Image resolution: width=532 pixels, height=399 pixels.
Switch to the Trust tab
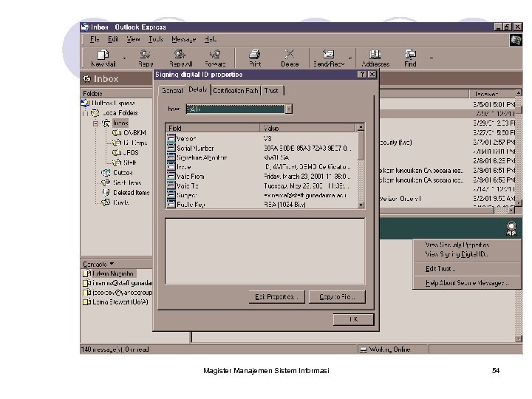click(x=271, y=91)
